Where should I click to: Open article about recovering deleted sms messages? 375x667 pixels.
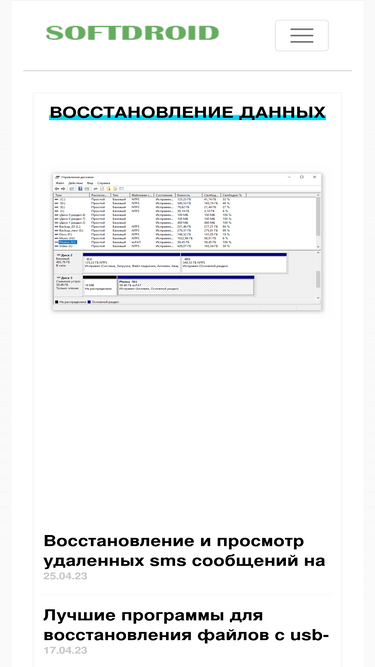(x=185, y=551)
